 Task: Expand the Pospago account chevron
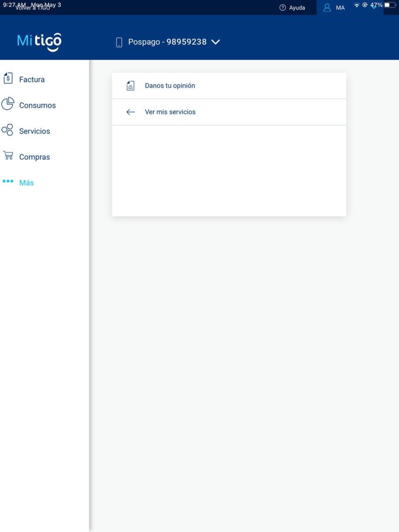click(215, 42)
